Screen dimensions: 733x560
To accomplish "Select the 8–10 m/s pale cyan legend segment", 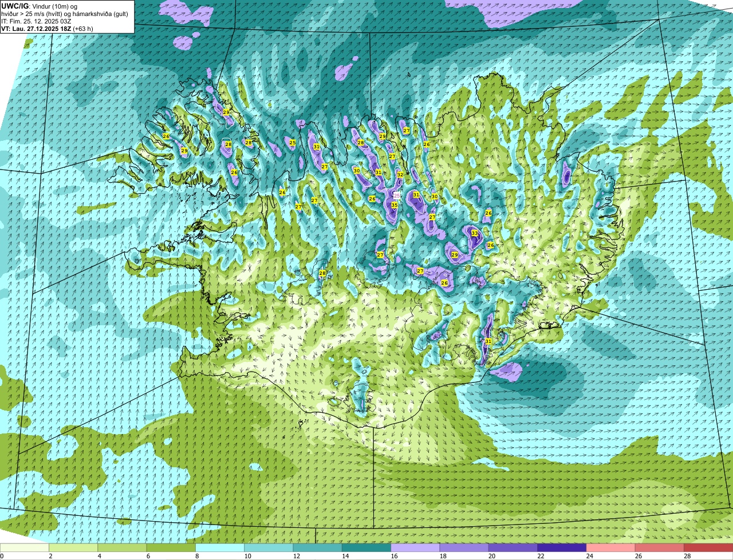I will click(220, 547).
